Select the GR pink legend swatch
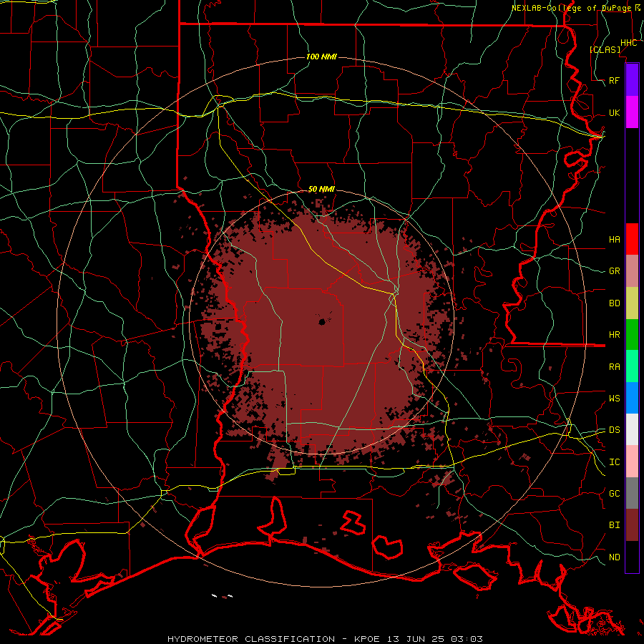The image size is (644, 644). click(632, 270)
